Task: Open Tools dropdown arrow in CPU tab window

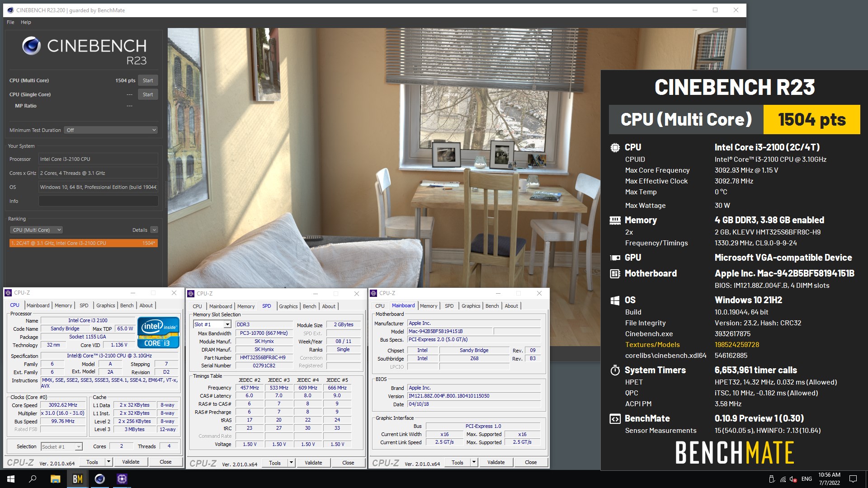Action: (x=108, y=462)
